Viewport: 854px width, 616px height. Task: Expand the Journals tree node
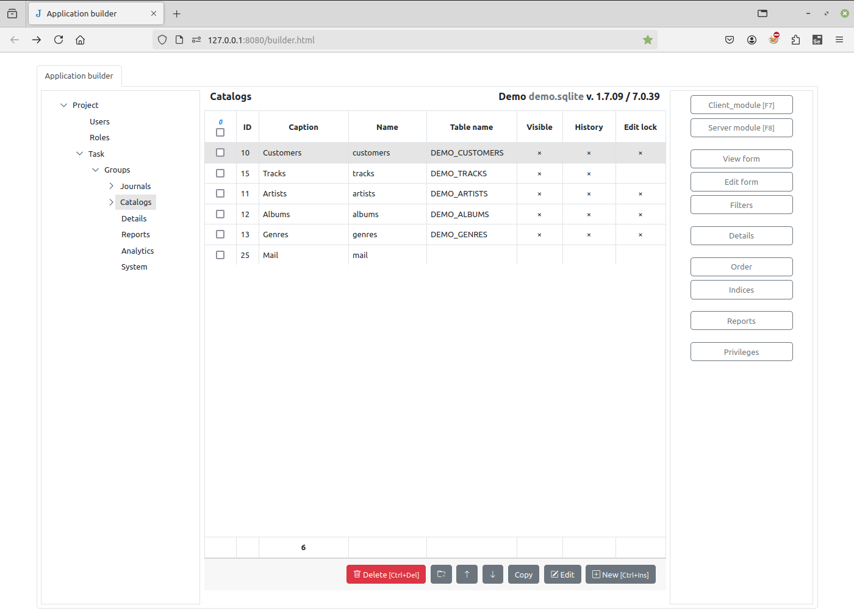tap(111, 186)
